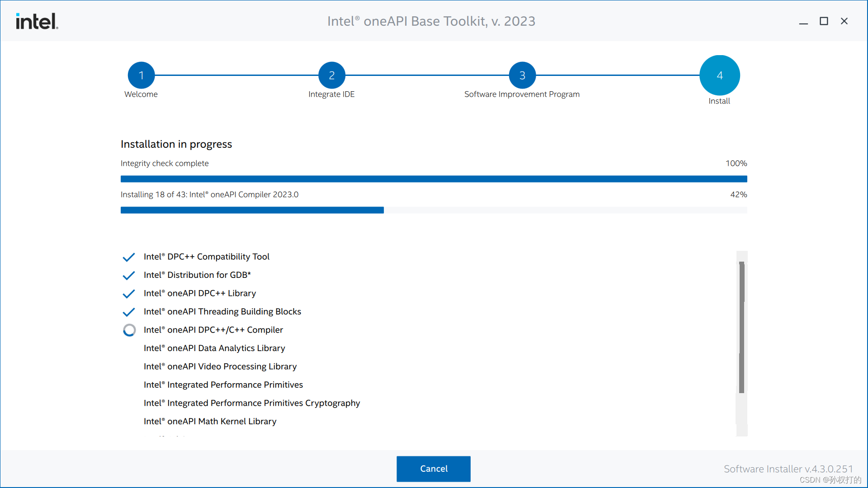Click 'Integrity check complete' status text
This screenshot has height=488, width=868.
click(x=165, y=163)
